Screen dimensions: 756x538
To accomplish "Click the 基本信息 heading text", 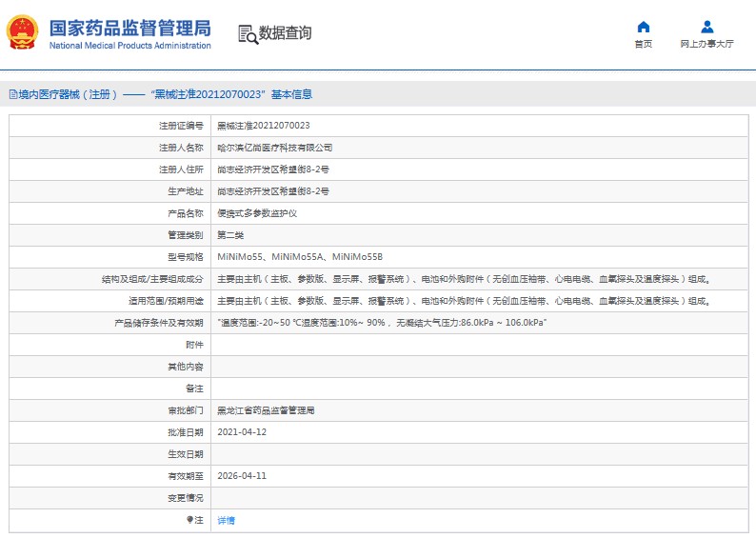I will pyautogui.click(x=291, y=94).
